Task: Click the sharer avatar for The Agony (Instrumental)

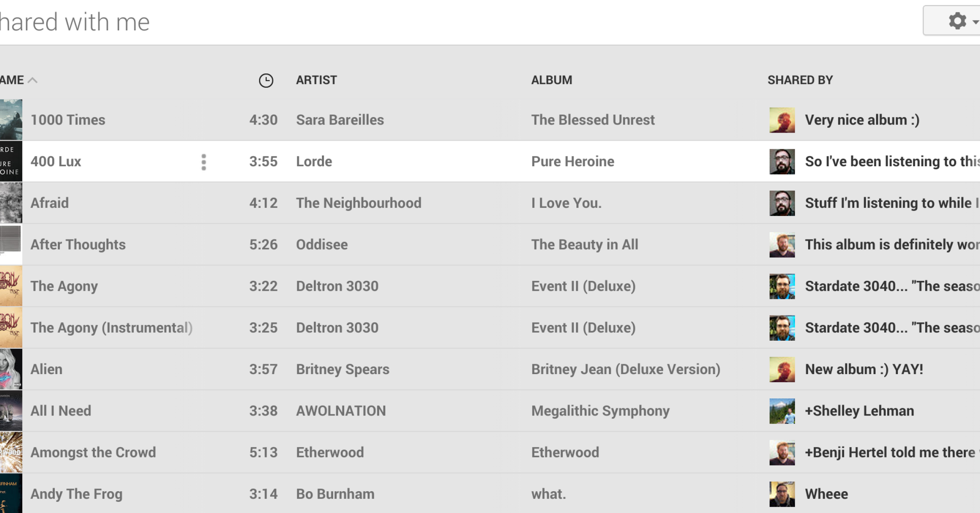Action: click(x=782, y=328)
